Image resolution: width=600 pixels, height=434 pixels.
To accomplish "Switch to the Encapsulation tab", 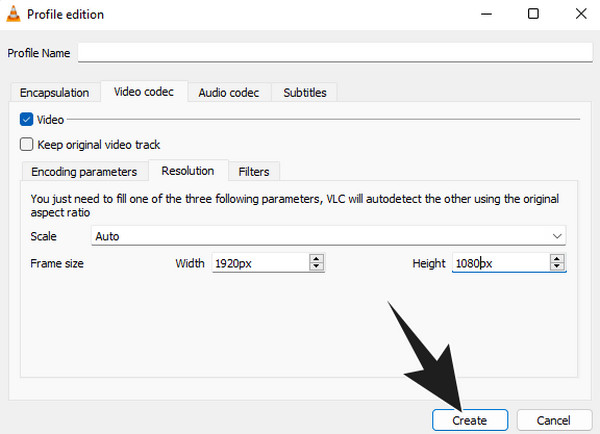I will point(54,93).
